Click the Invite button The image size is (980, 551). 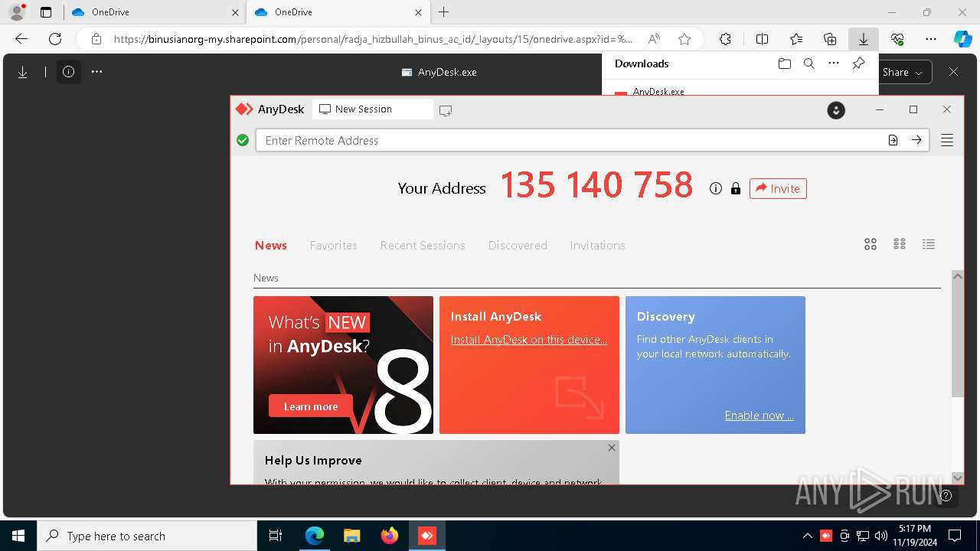coord(778,188)
